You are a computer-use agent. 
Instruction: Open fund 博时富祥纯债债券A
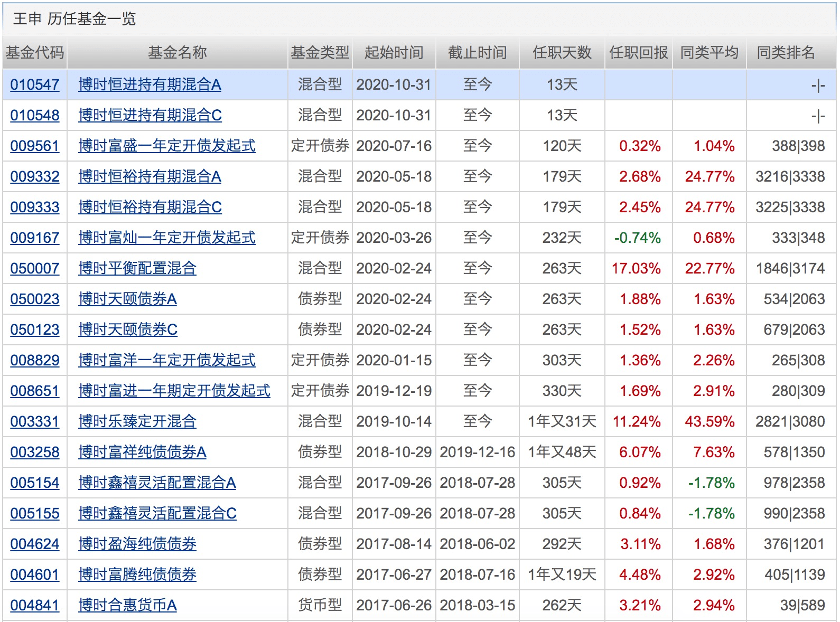pos(142,452)
